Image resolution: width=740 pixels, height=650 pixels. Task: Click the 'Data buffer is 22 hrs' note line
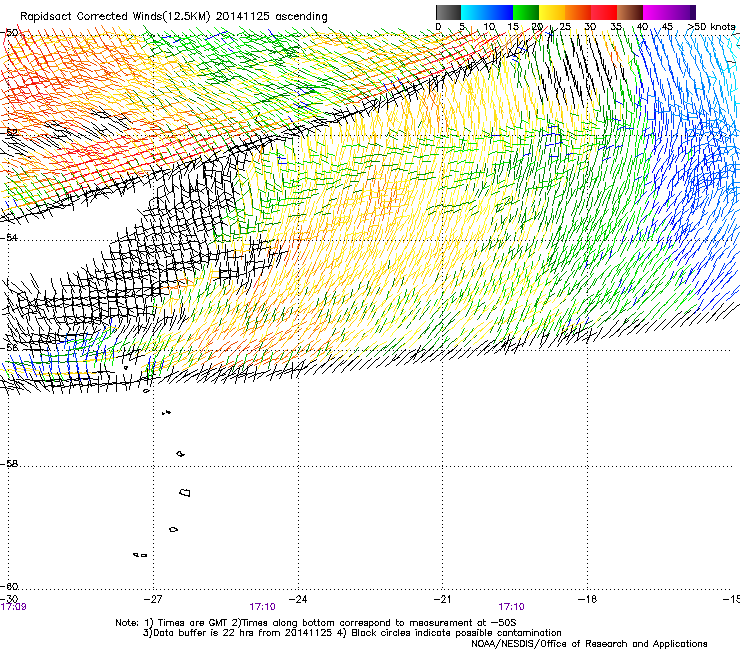(352, 633)
